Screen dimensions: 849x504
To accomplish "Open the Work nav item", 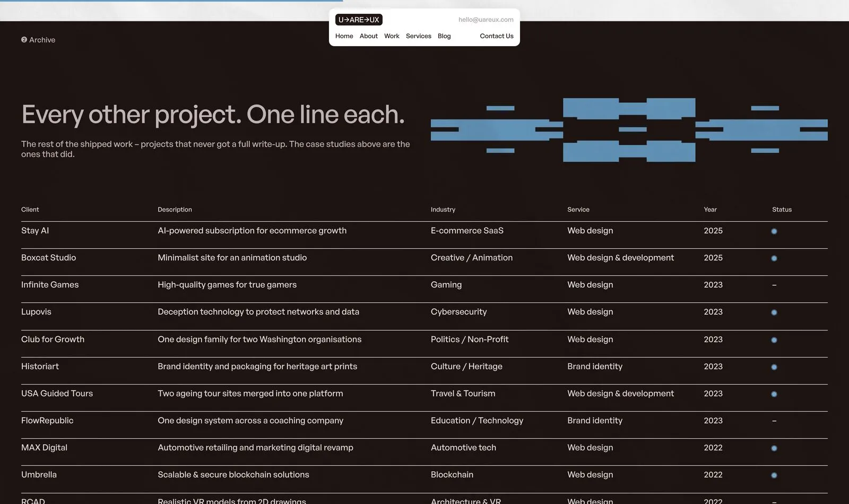I will [392, 36].
